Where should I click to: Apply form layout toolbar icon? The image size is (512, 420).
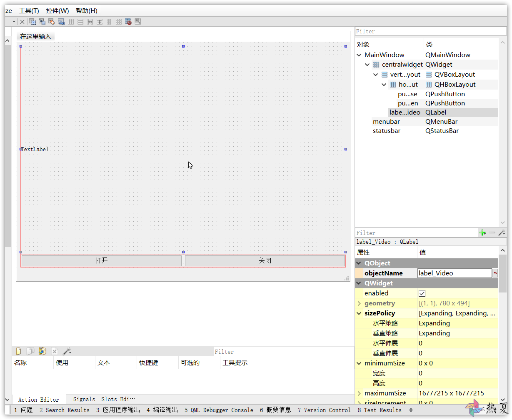point(109,22)
